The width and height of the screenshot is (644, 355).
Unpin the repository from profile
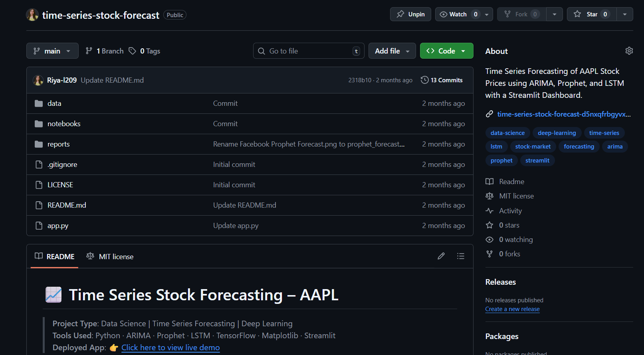[410, 14]
